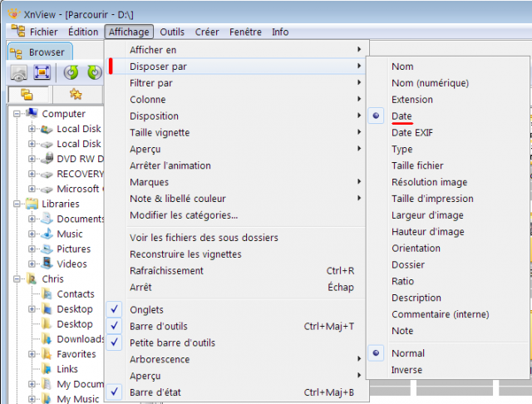Collapse the Chris tree node

[17, 278]
